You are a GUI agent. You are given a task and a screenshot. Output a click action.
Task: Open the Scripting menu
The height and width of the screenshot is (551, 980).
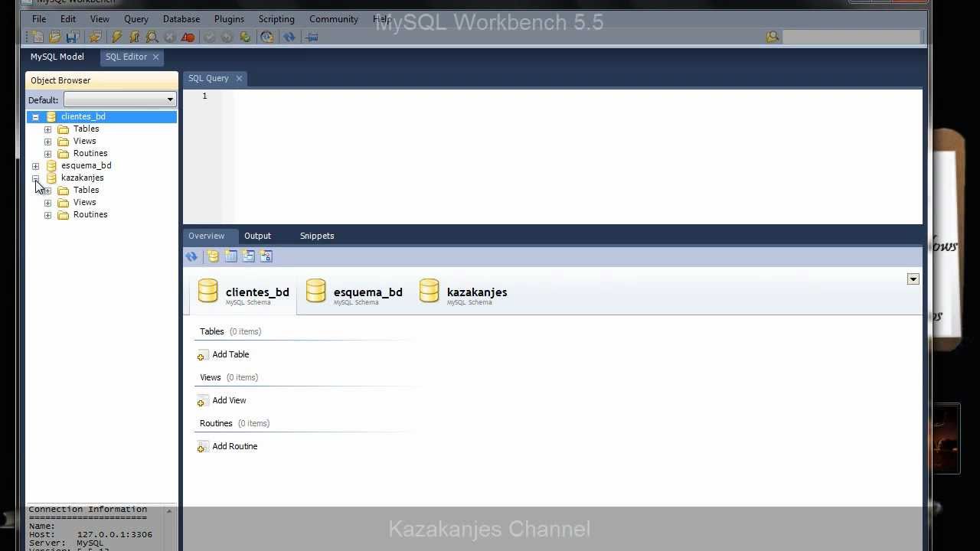pyautogui.click(x=276, y=18)
